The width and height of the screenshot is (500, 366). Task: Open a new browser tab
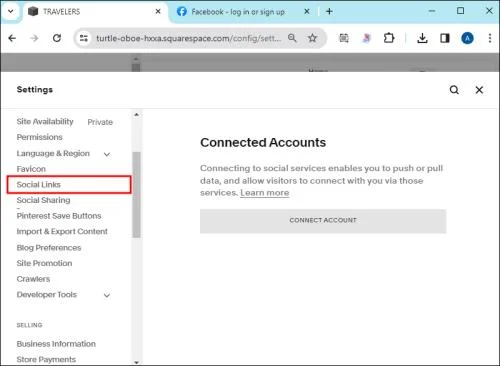(x=329, y=12)
